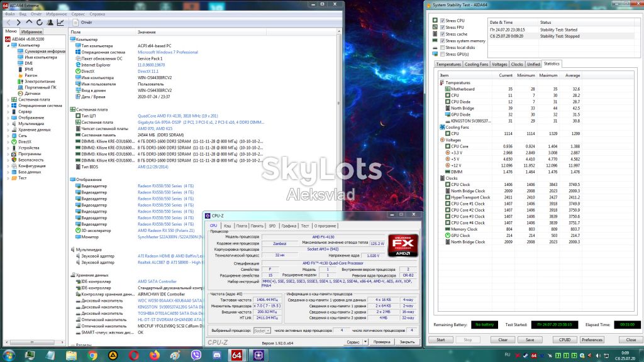The width and height of the screenshot is (644, 362).
Task: Uncheck the Stress FPU checkbox
Action: coord(442,27)
